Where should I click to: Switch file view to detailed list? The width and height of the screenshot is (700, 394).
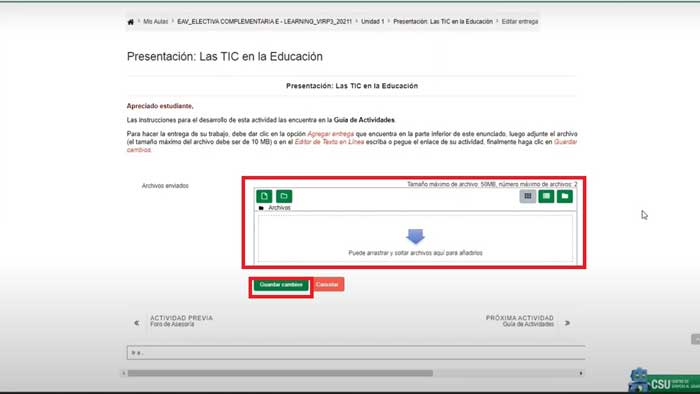point(546,196)
